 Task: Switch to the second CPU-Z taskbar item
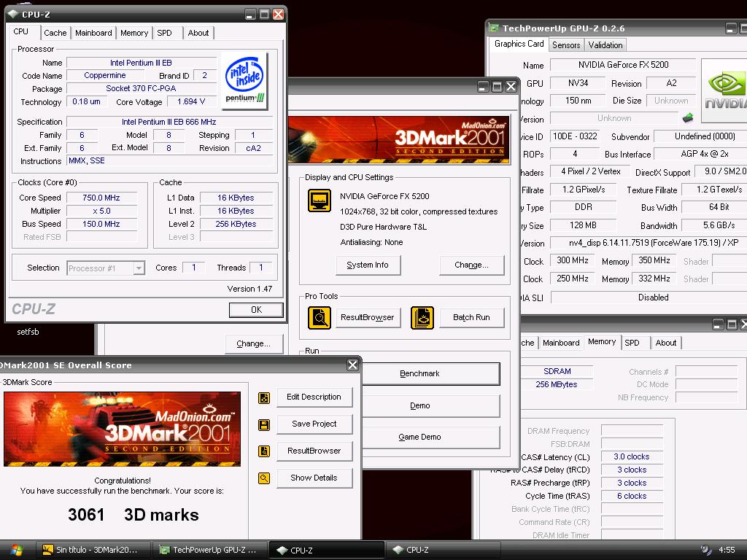[x=443, y=550]
